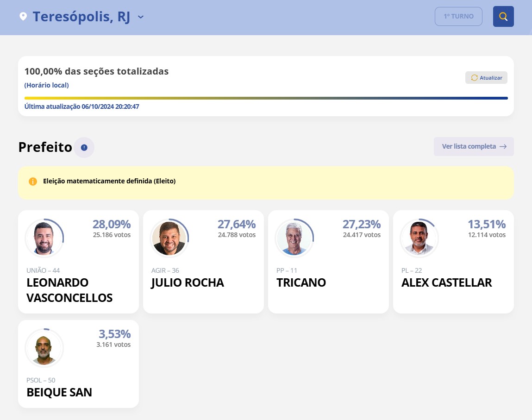The height and width of the screenshot is (420, 532).
Task: Open the city name Teresópolis, RJ
Action: pyautogui.click(x=81, y=16)
